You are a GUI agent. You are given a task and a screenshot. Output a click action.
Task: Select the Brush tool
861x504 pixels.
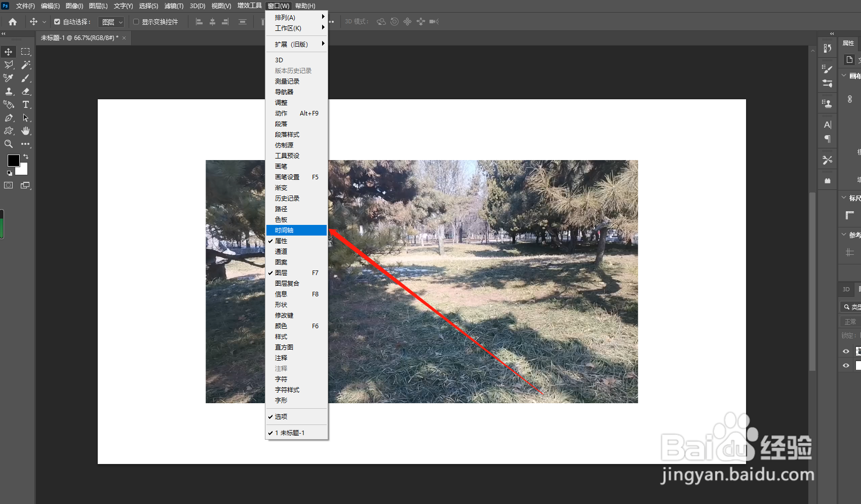25,78
